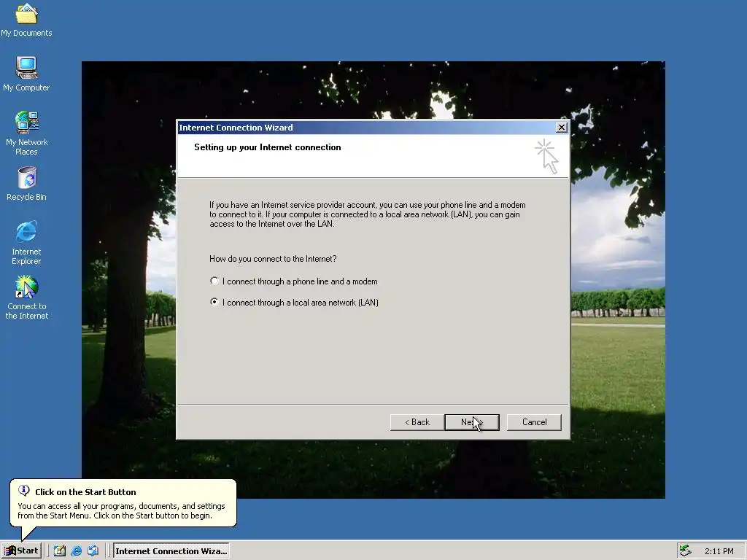Screen dimensions: 747x560
Task: Click the Show Desktop quick launch icon
Action: (60, 551)
